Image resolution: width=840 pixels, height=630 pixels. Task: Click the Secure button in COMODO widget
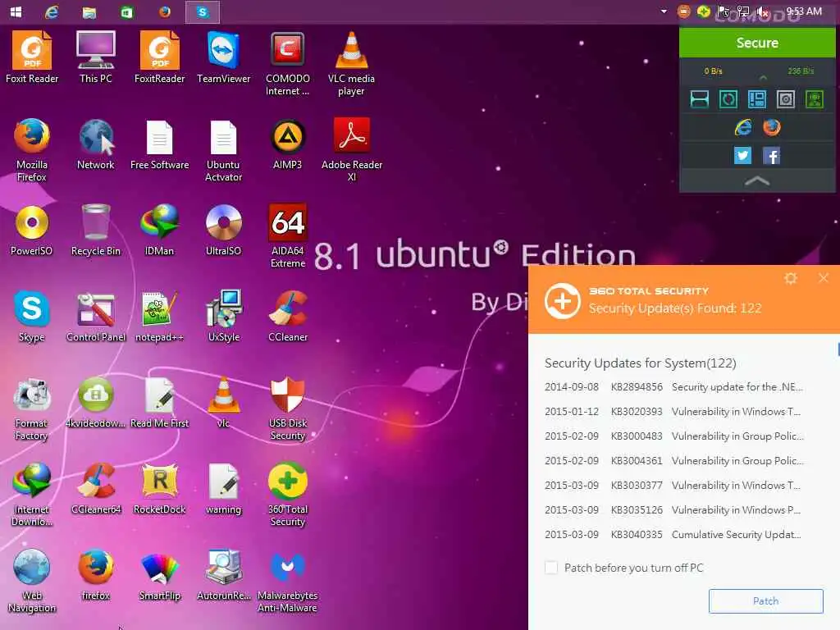[757, 43]
